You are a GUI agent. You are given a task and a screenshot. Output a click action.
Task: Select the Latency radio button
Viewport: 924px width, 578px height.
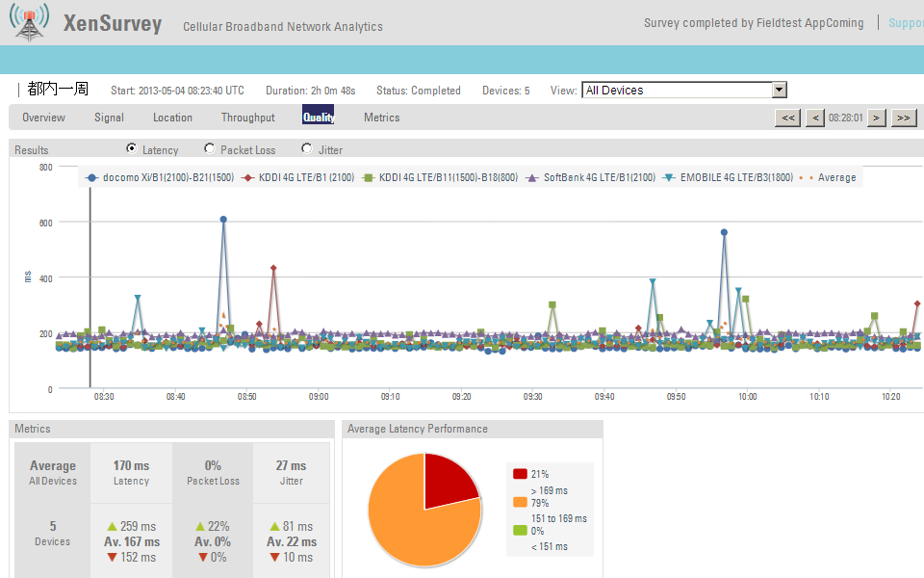[x=132, y=148]
